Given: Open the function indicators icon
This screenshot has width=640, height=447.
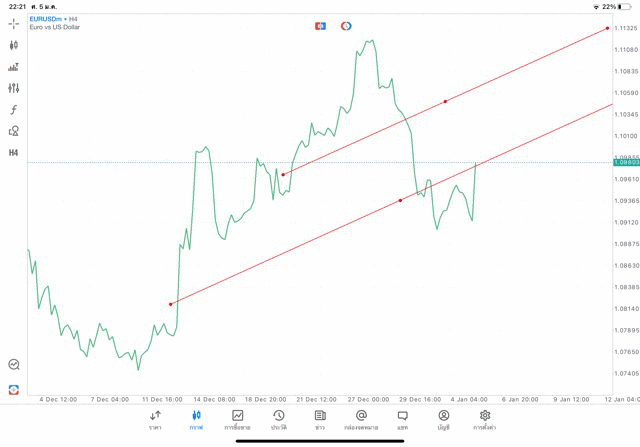Looking at the screenshot, I should pyautogui.click(x=14, y=110).
